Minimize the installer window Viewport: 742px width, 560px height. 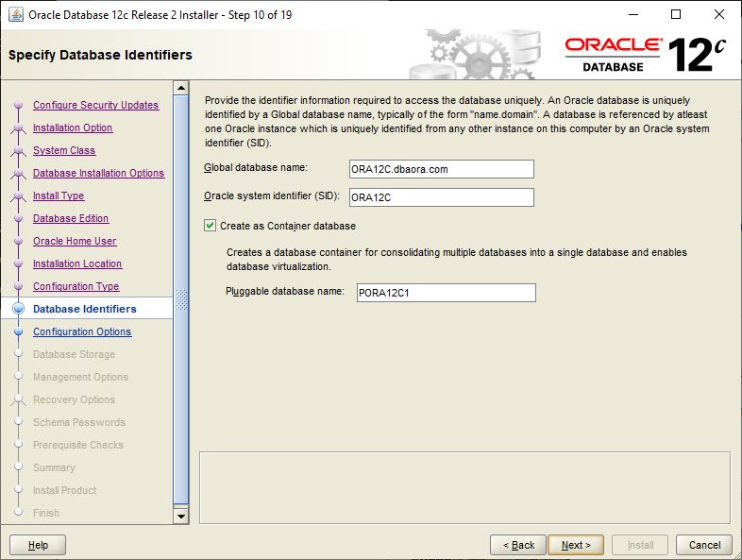(633, 15)
